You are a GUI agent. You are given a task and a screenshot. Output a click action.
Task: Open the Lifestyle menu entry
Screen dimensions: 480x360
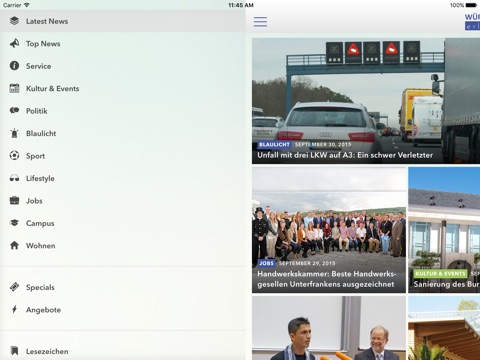[x=123, y=178]
